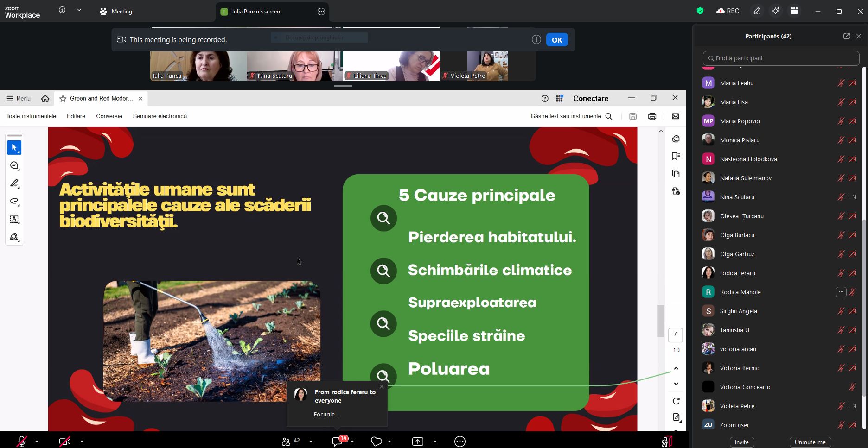This screenshot has height=448, width=868.
Task: Expand video settings arrow beside camera
Action: pos(82,442)
